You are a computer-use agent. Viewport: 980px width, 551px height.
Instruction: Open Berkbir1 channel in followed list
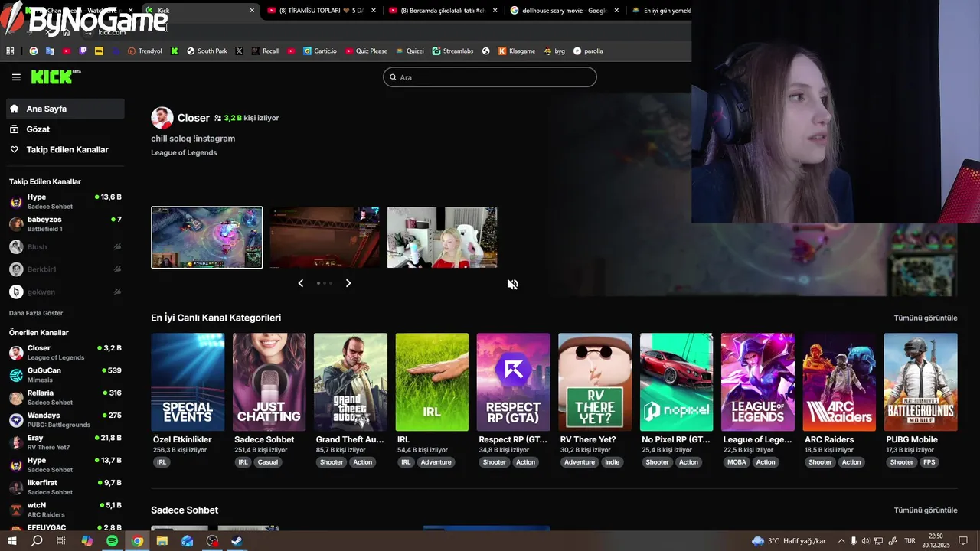65,269
